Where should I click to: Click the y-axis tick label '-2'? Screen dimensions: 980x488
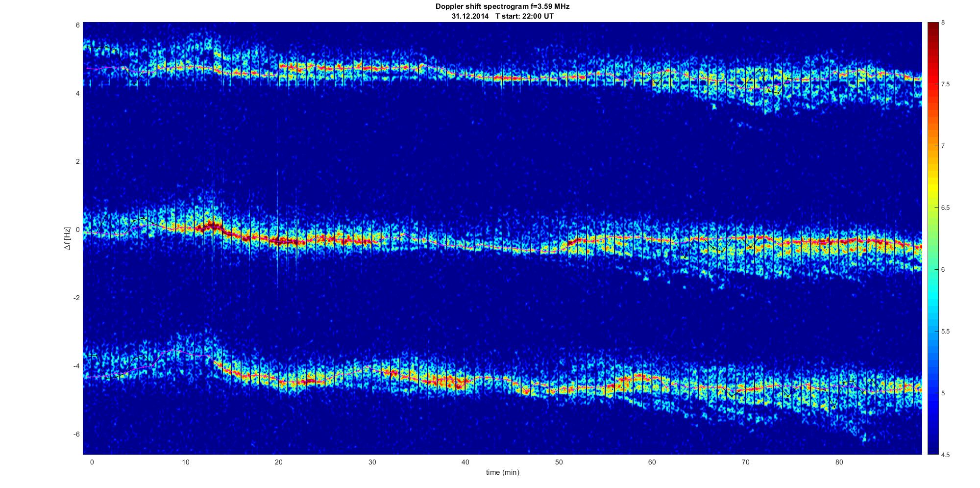tap(76, 298)
